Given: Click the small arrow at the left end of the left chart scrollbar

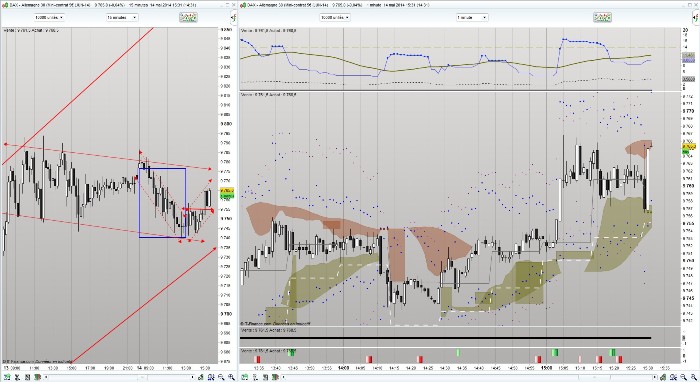Looking at the screenshot, I should pyautogui.click(x=46, y=377).
